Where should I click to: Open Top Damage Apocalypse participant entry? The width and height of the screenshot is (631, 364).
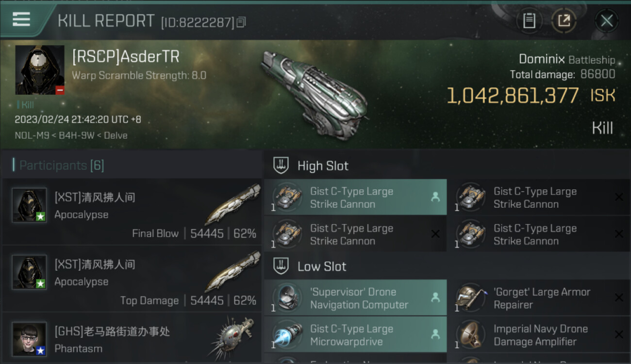coord(132,279)
